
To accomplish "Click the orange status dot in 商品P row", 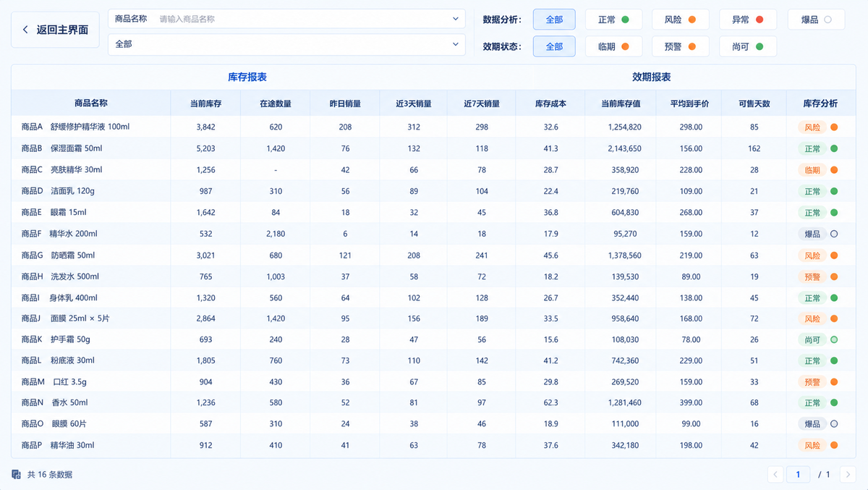I will (x=834, y=446).
